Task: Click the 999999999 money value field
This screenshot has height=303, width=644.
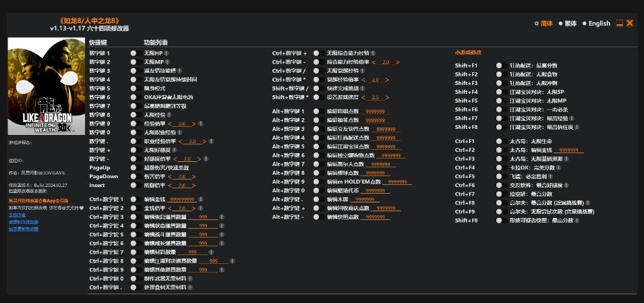Action: 181,199
